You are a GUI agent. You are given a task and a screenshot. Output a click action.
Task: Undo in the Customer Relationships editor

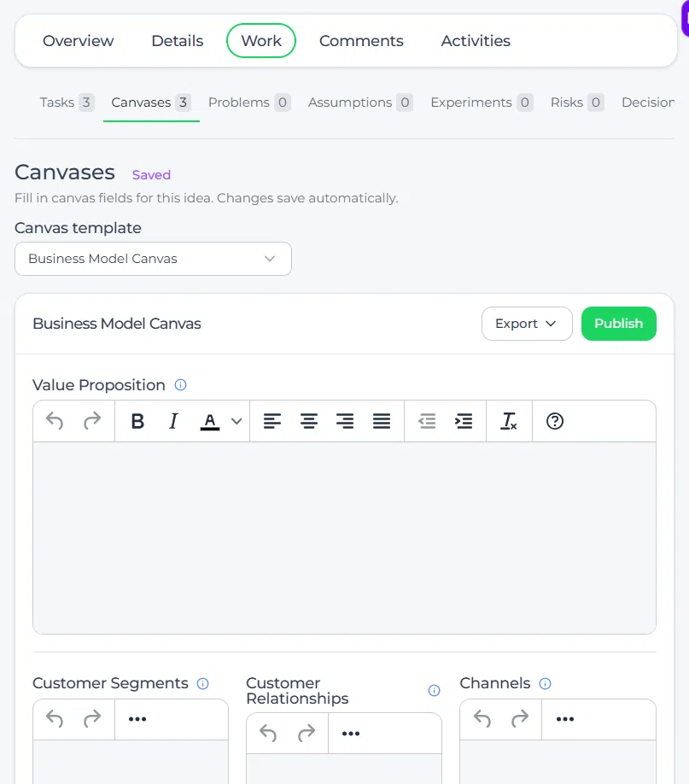pyautogui.click(x=268, y=734)
